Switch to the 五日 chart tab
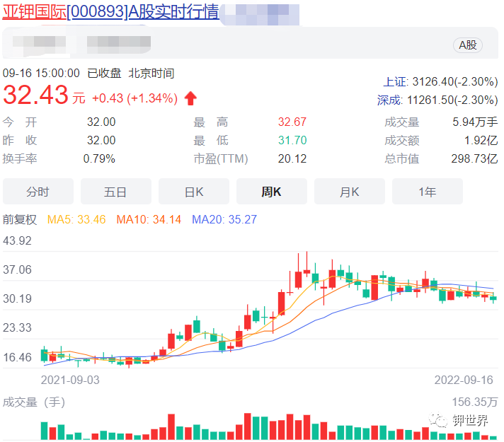This screenshot has height=442, width=504. click(115, 192)
